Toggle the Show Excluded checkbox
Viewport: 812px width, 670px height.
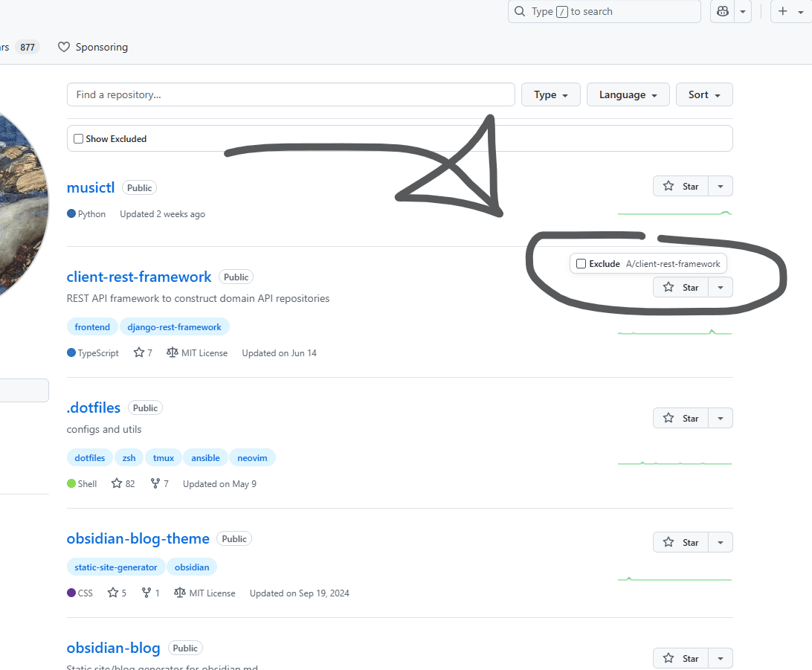[x=78, y=139]
